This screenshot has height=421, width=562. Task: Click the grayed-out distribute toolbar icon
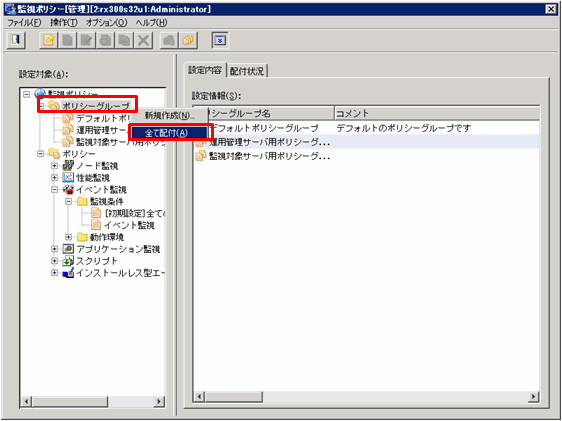pos(169,40)
